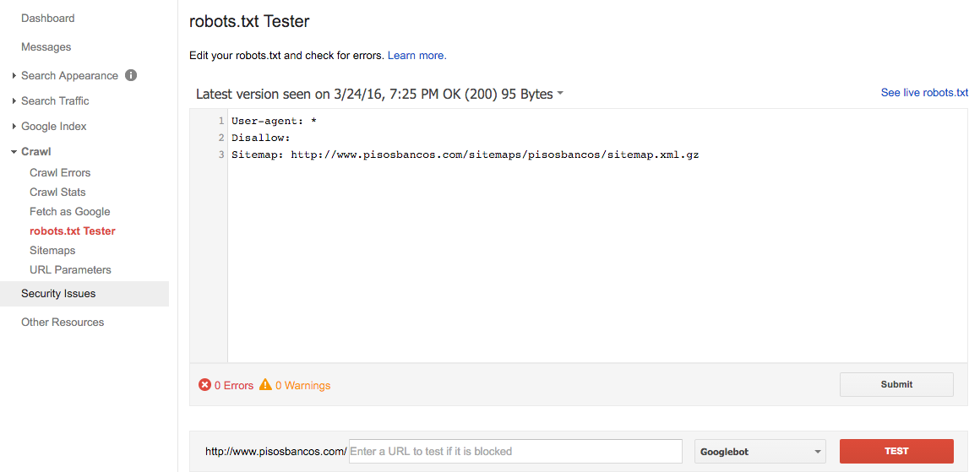Open Security Issues

click(x=58, y=293)
